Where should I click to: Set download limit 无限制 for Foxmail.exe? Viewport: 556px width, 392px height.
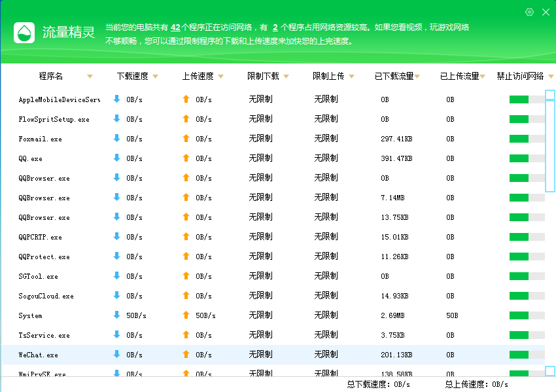click(x=260, y=138)
